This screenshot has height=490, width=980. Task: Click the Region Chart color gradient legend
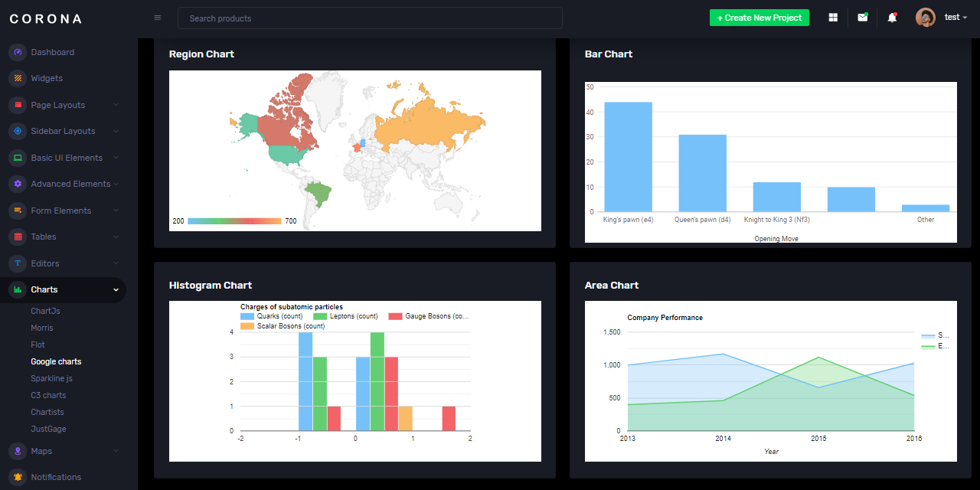click(x=234, y=220)
